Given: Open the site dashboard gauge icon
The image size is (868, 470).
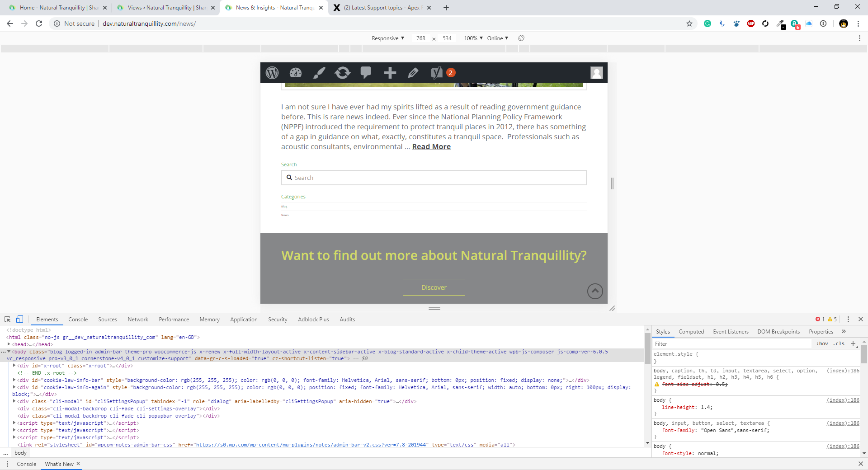Looking at the screenshot, I should (x=296, y=73).
